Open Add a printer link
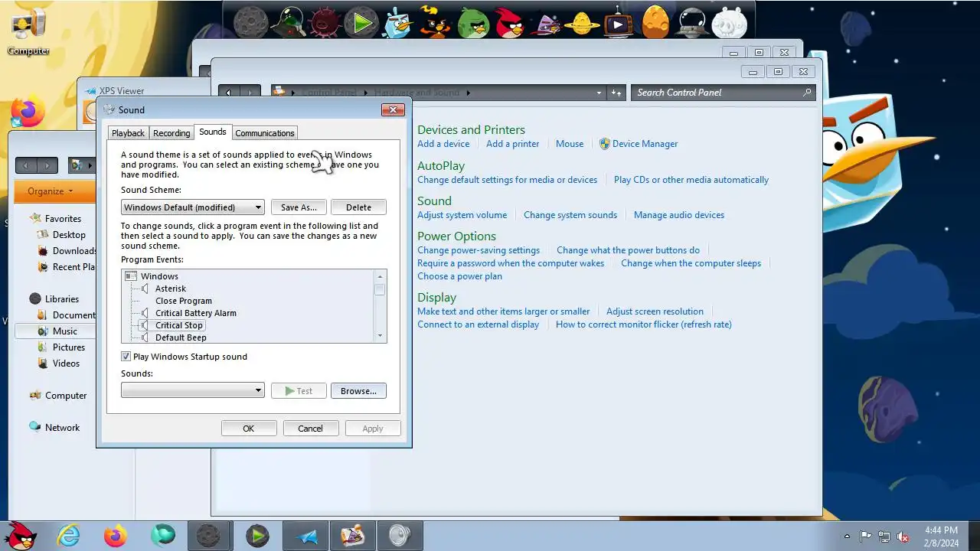This screenshot has width=980, height=551. tap(512, 144)
